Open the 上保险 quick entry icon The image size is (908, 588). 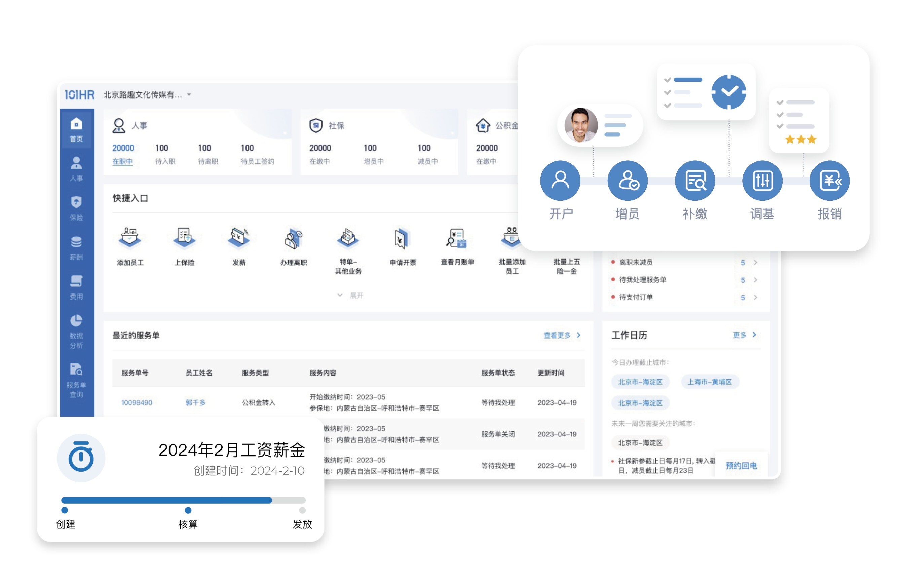coord(184,237)
